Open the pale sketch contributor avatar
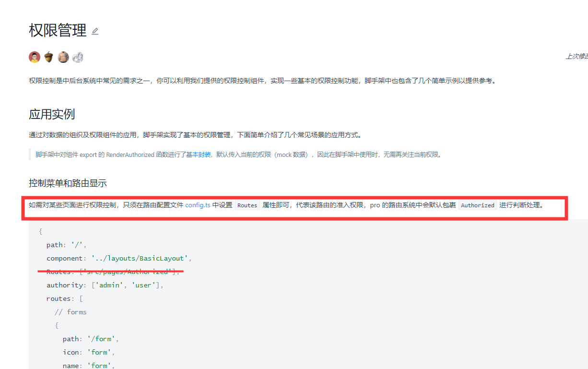Image resolution: width=588 pixels, height=369 pixels. tap(78, 57)
